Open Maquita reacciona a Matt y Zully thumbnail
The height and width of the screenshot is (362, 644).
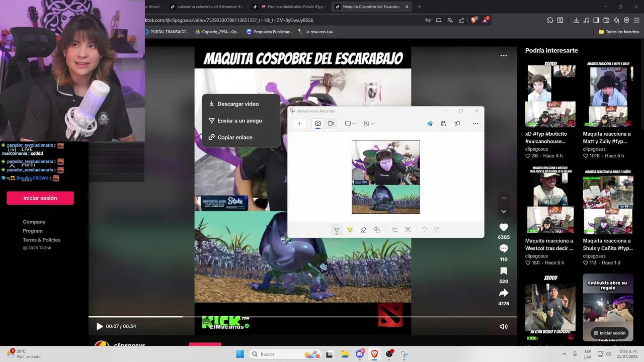click(608, 94)
